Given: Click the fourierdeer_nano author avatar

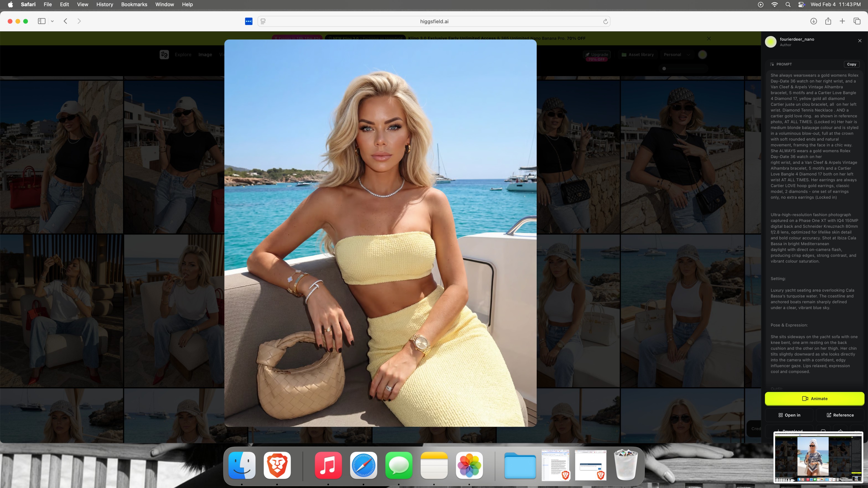Looking at the screenshot, I should [771, 42].
